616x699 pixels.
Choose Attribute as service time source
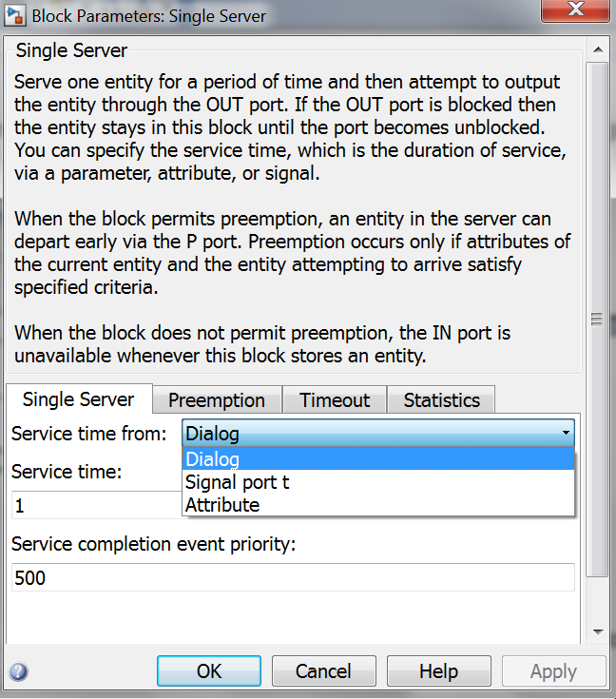click(378, 505)
